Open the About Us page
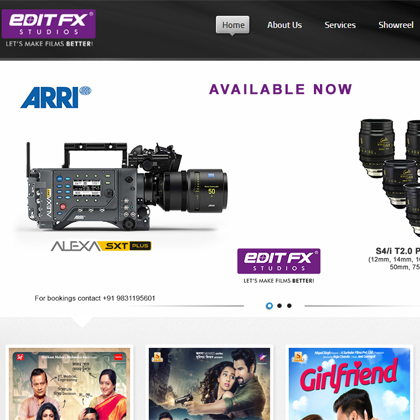Image resolution: width=420 pixels, height=420 pixels. pos(284,25)
